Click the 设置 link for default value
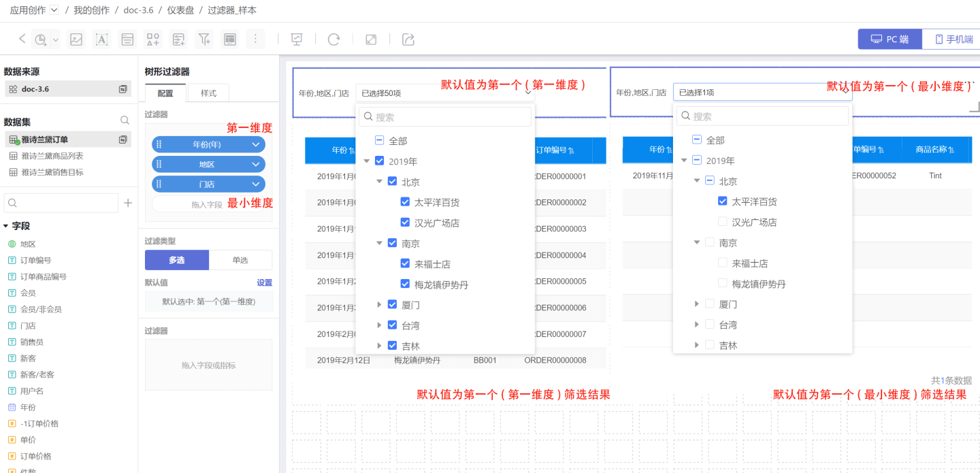Image resolution: width=980 pixels, height=473 pixels. point(264,282)
